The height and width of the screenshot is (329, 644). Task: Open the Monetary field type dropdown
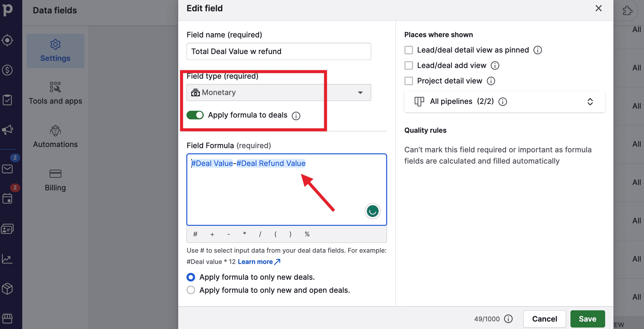point(278,93)
